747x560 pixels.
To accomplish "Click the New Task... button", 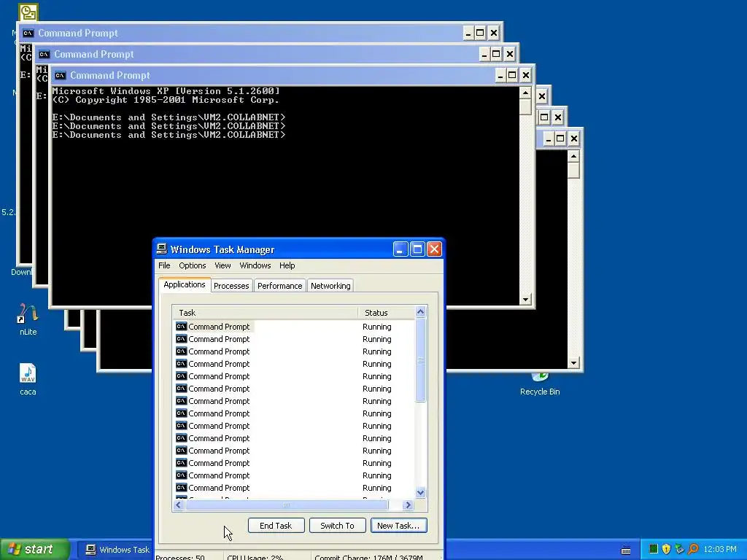I will [399, 526].
